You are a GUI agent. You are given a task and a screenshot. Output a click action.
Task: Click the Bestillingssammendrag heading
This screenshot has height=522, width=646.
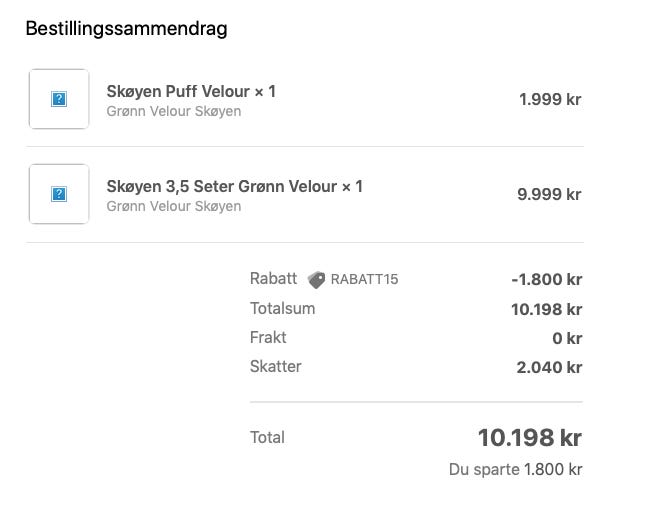coord(126,29)
